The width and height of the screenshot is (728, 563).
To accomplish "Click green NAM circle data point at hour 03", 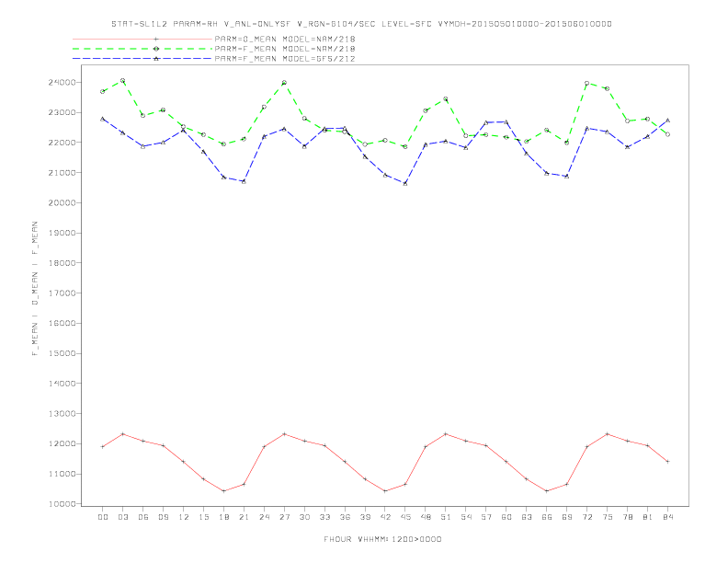I will 122,80.
